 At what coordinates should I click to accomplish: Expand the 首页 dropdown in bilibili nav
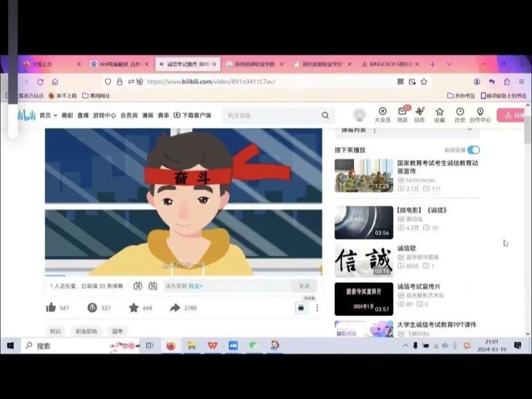click(x=48, y=115)
